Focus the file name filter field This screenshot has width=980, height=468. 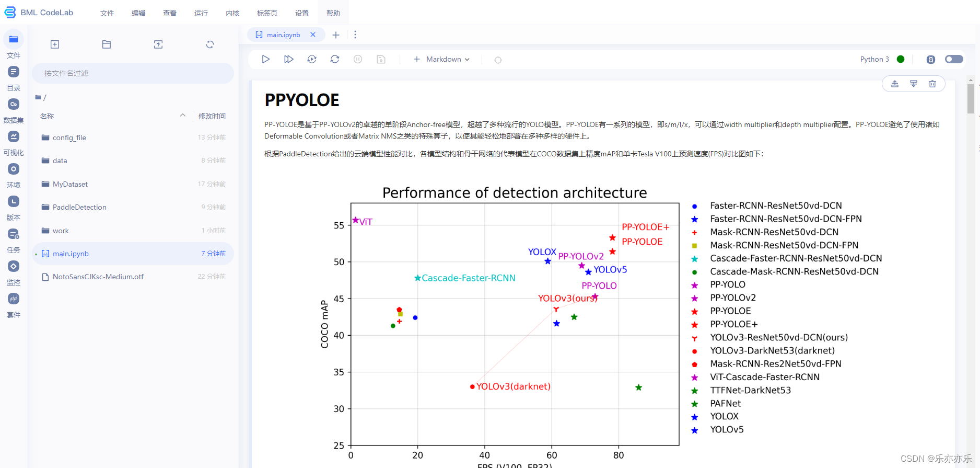[133, 73]
